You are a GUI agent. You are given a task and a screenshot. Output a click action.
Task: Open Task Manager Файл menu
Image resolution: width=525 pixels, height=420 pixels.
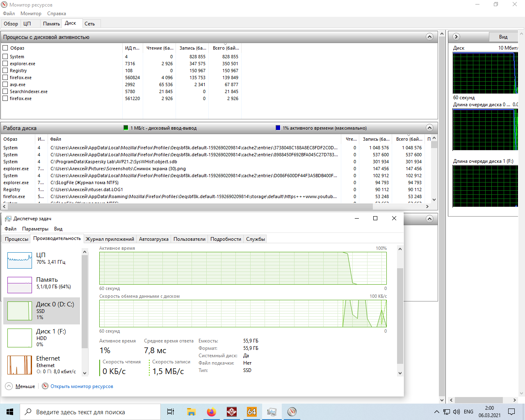[x=11, y=229]
